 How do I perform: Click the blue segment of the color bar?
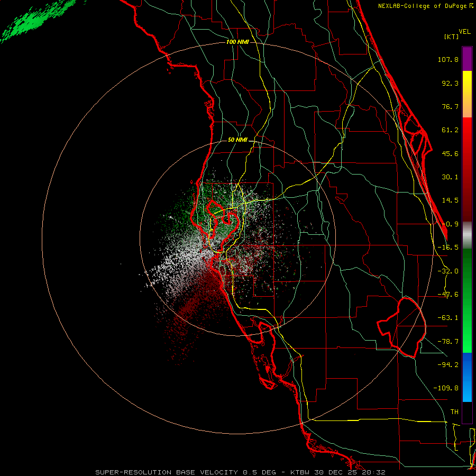point(467,377)
